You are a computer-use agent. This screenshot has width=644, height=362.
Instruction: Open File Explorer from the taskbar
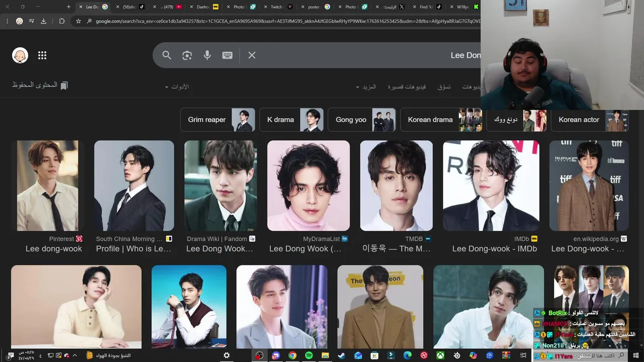(x=325, y=355)
